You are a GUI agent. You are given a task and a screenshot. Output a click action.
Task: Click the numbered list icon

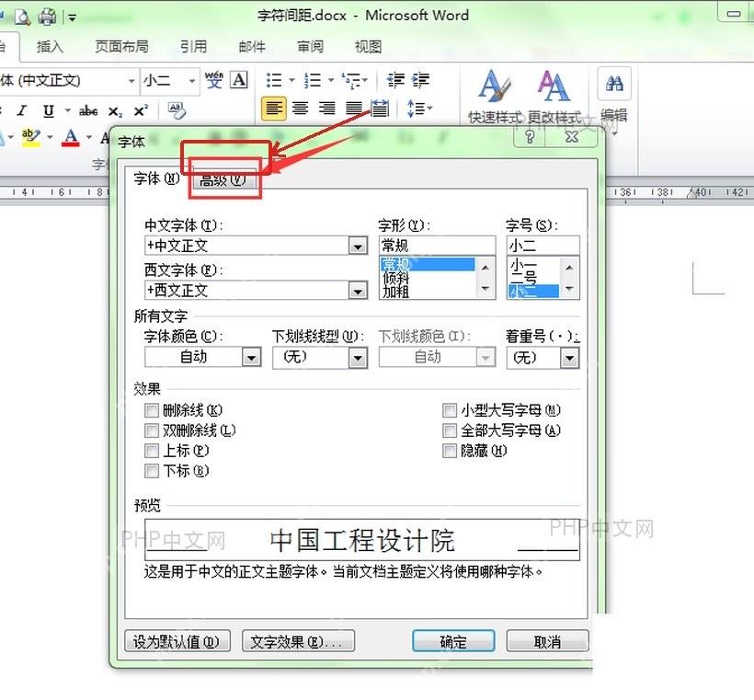[x=313, y=80]
